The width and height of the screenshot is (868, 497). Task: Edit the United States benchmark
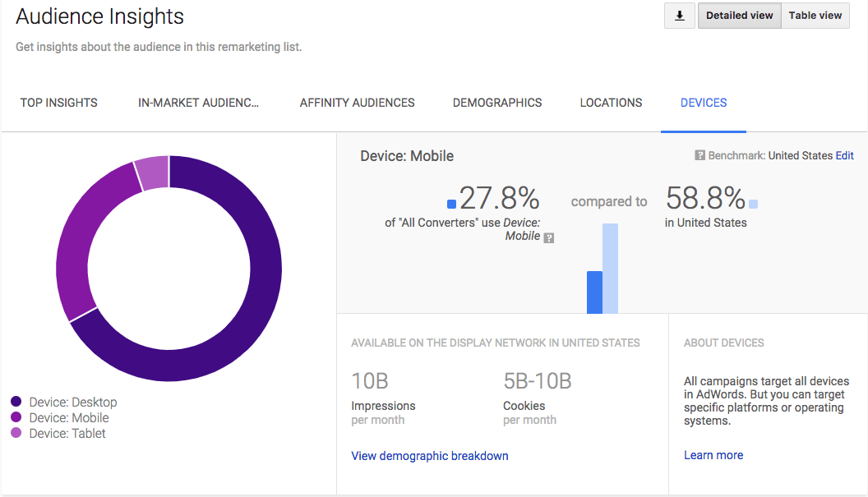[x=844, y=155]
